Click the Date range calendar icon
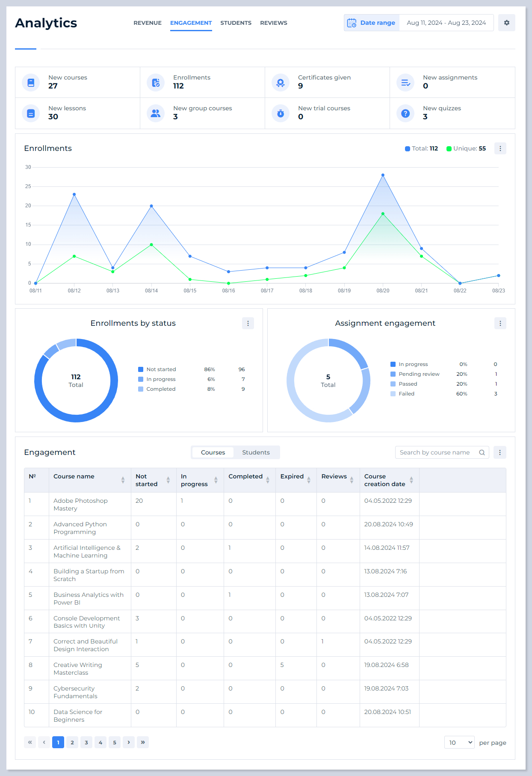Screen dimensions: 532x776 pos(352,23)
